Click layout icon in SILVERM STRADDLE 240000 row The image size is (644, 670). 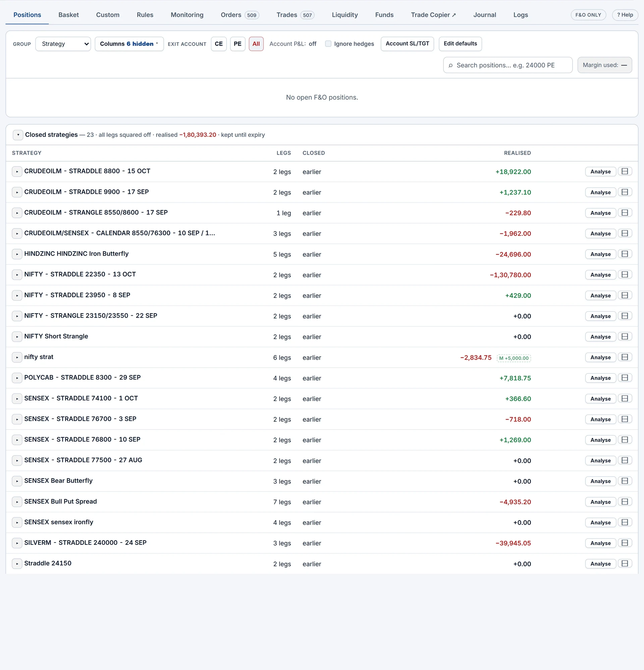pos(625,543)
